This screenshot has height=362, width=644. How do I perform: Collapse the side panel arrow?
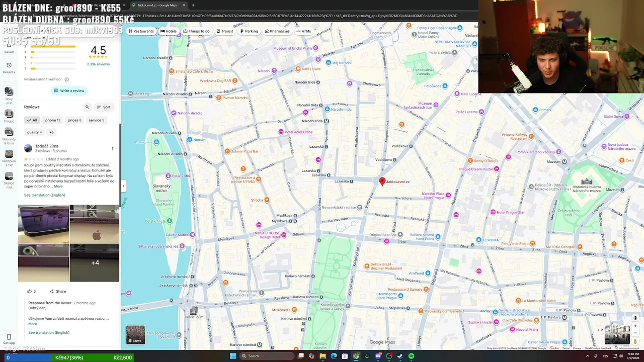tap(123, 186)
